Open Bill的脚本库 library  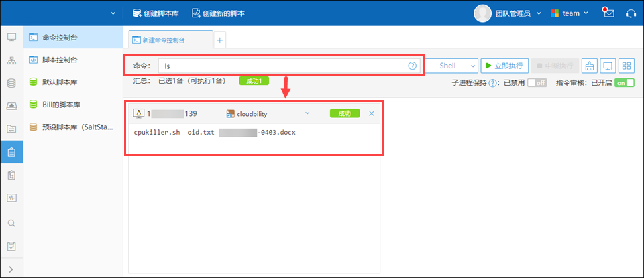point(73,105)
